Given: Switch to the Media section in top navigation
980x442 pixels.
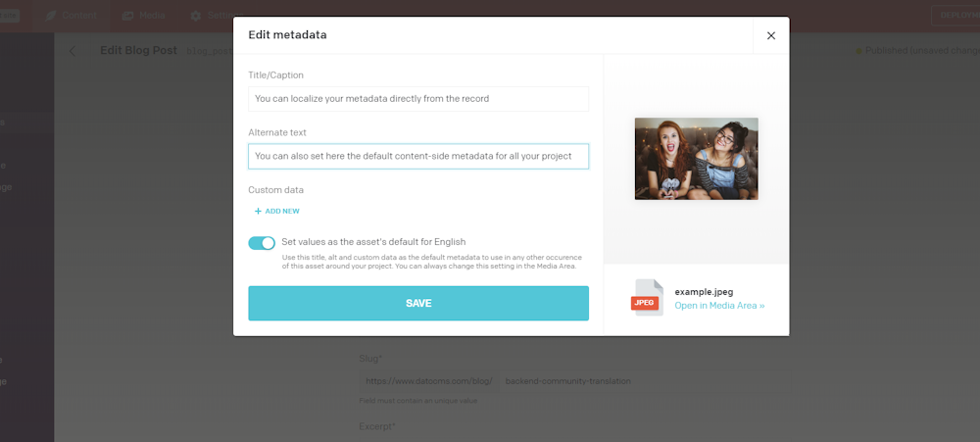Looking at the screenshot, I should pyautogui.click(x=143, y=16).
